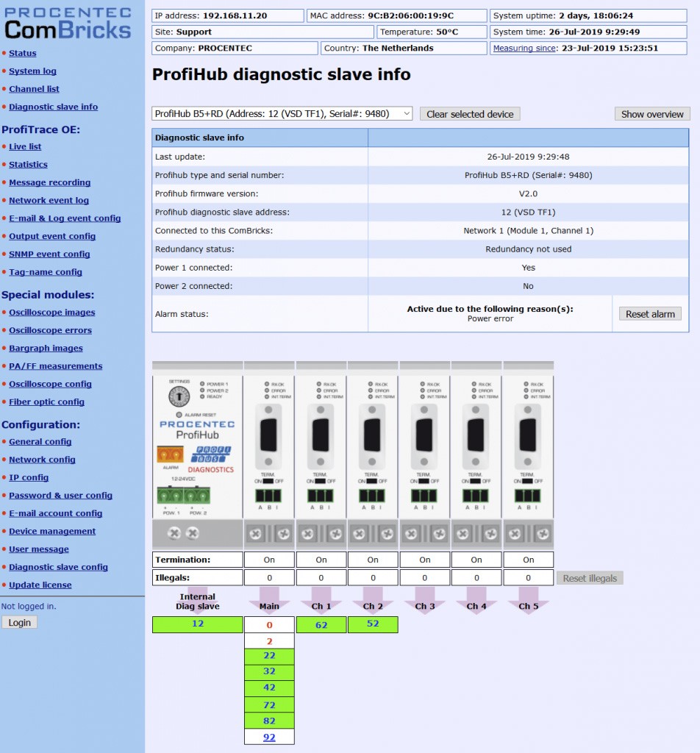This screenshot has height=753, width=700.
Task: Open E-mail account config
Action: coord(56,513)
